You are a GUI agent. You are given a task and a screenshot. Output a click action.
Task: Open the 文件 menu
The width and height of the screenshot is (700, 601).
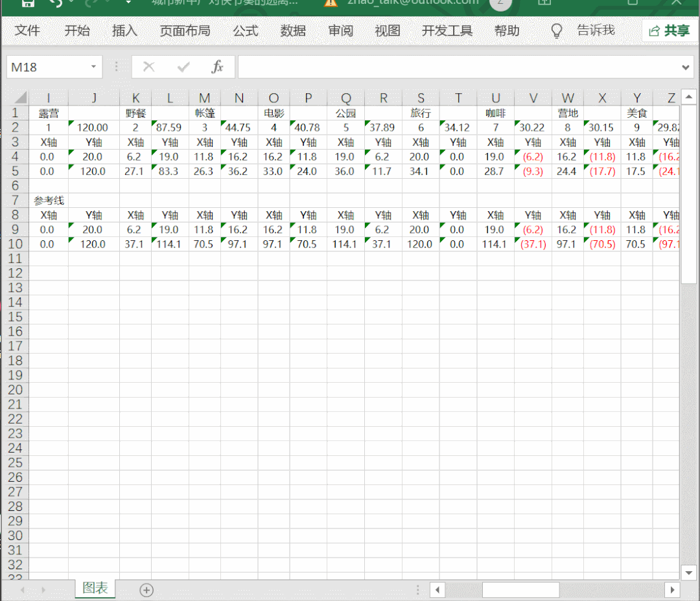[x=27, y=31]
